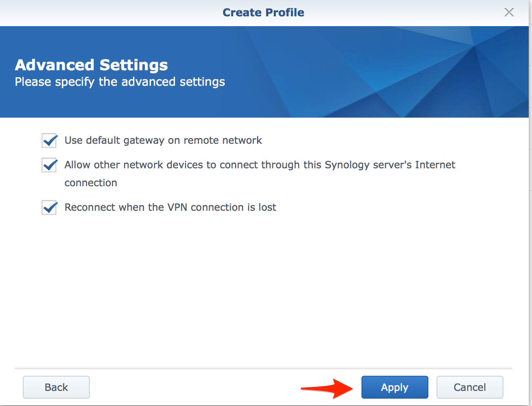Go back using the Back button

coord(56,387)
